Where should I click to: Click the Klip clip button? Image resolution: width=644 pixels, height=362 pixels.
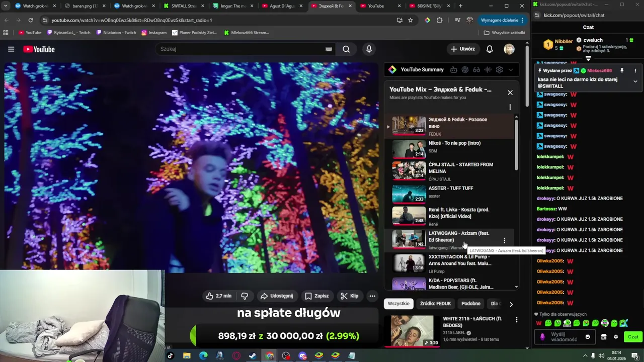click(x=349, y=296)
